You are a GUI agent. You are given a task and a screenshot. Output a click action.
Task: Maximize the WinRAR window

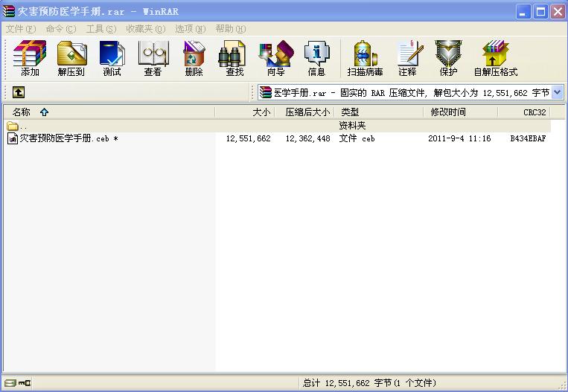point(540,13)
